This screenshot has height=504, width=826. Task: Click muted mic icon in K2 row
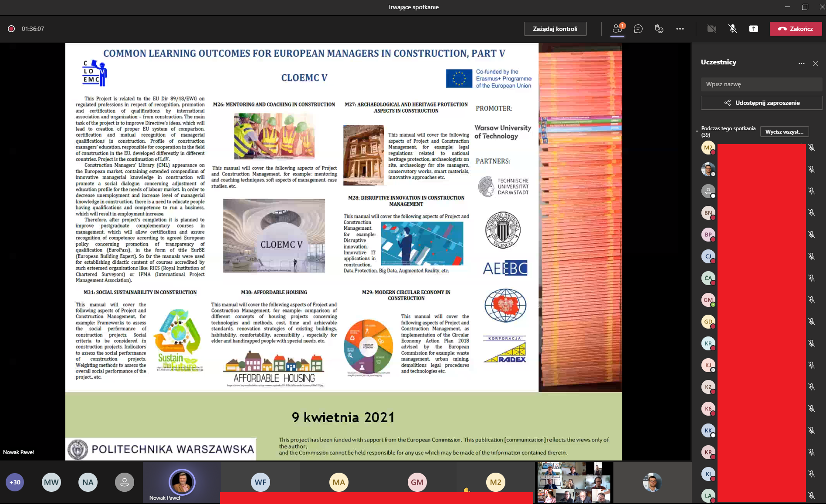click(812, 387)
